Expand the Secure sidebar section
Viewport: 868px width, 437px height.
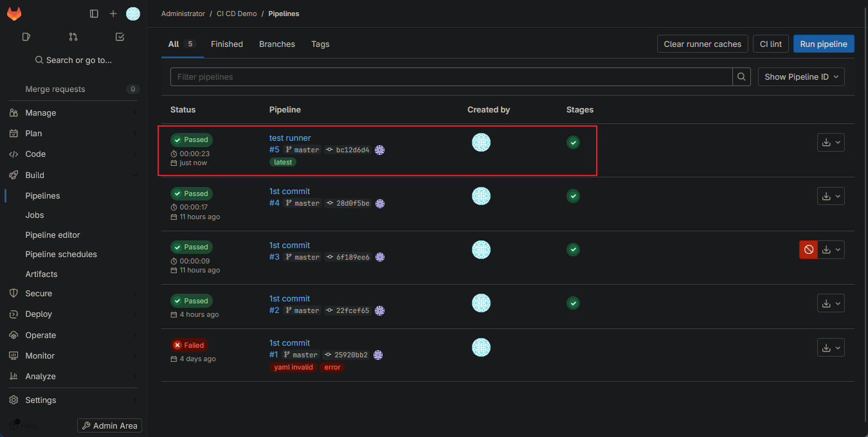point(73,293)
